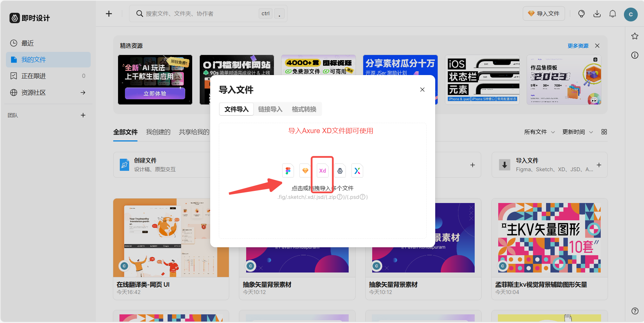Open the AI 玩法 banner thumbnail
This screenshot has width=644, height=323.
click(x=155, y=80)
